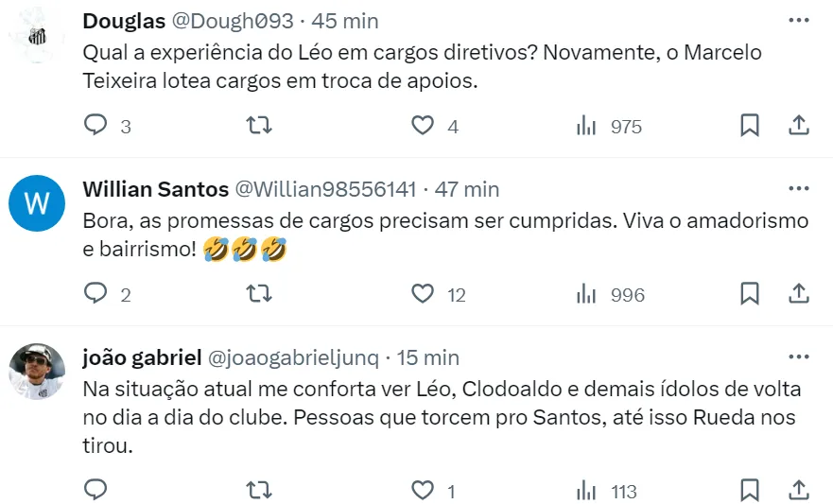The height and width of the screenshot is (504, 833).
Task: Open more options on Douglas's tweet
Action: [x=798, y=20]
